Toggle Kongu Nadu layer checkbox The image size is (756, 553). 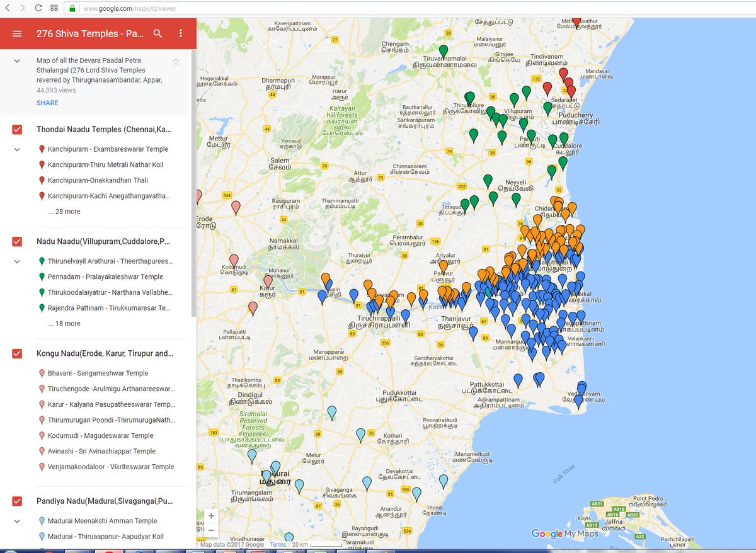point(17,353)
